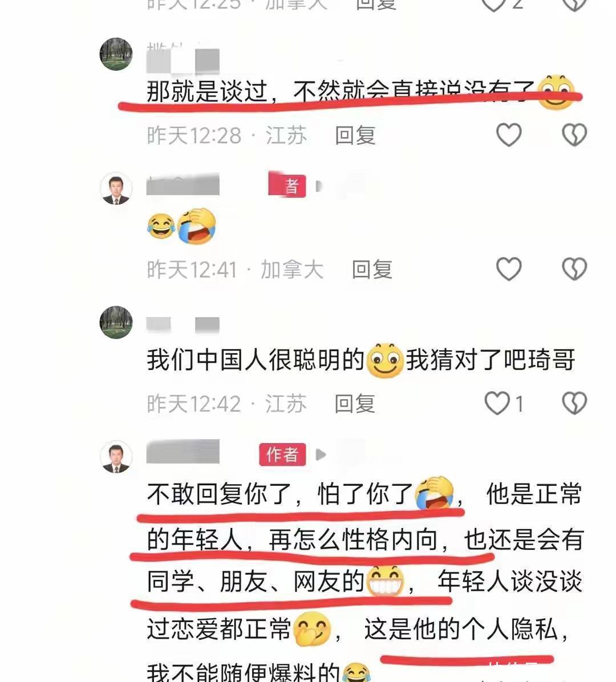Tap the comment text 我们中国人很聪明的
616x682 pixels.
click(x=256, y=360)
